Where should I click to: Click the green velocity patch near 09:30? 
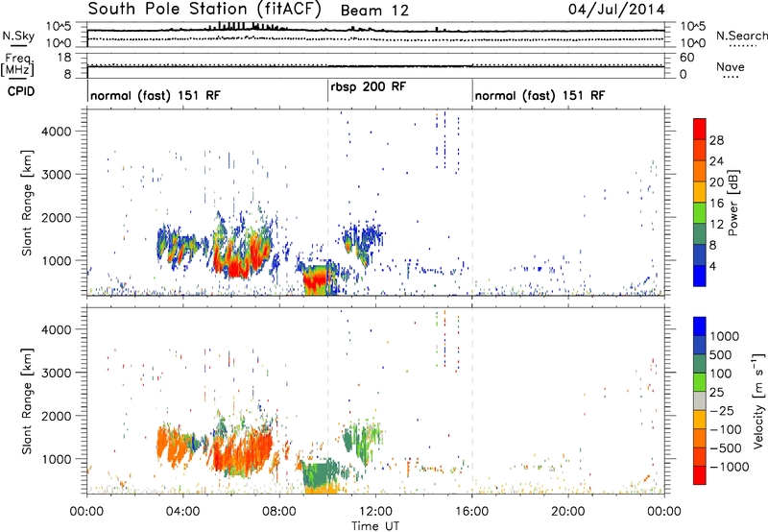[x=317, y=474]
